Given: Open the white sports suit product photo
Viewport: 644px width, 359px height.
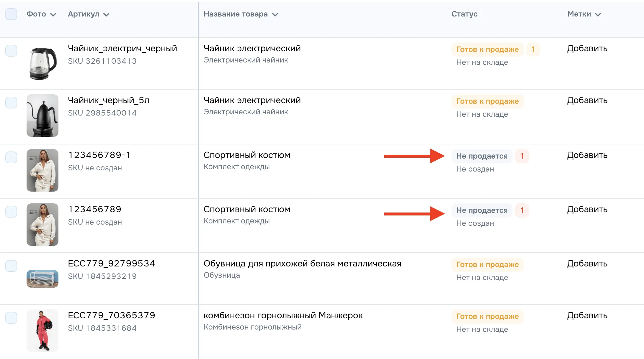Looking at the screenshot, I should 42,170.
